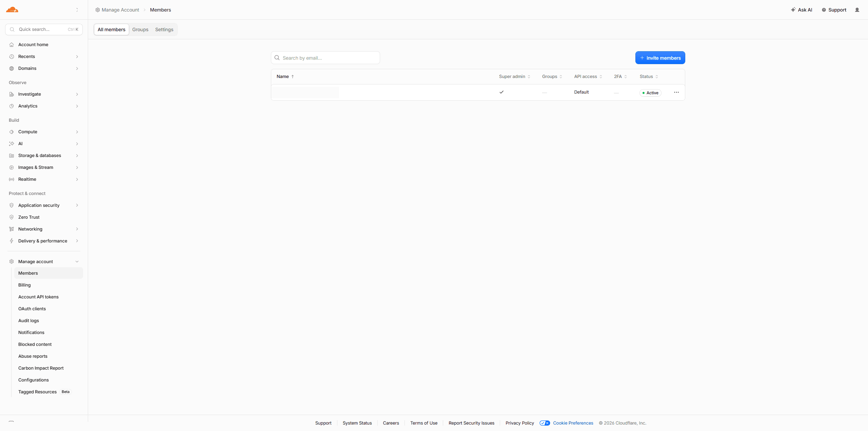Open the System Status footer link
The width and height of the screenshot is (868, 431).
(357, 423)
